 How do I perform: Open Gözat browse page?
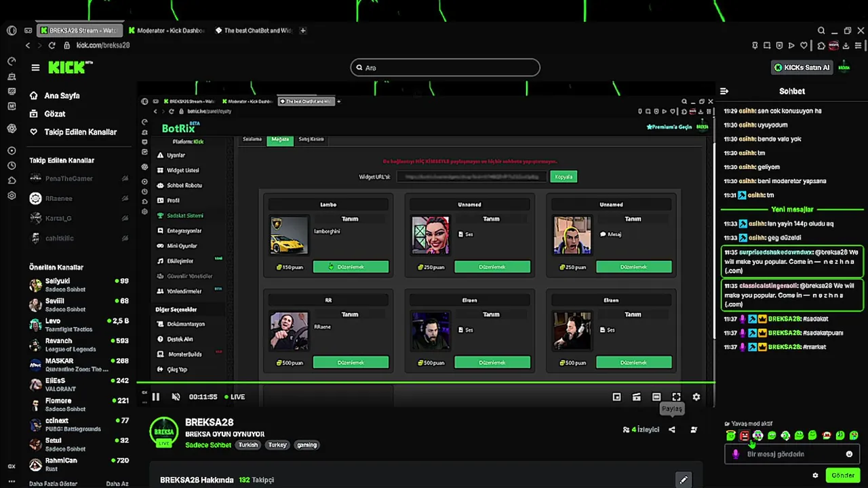(x=55, y=114)
